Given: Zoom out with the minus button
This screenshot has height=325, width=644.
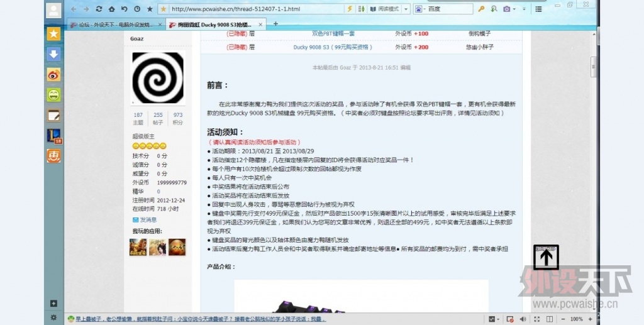Looking at the screenshot, I should click(563, 319).
